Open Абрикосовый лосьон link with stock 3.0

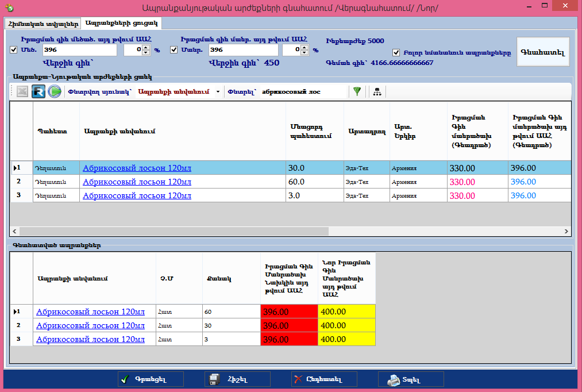click(137, 195)
